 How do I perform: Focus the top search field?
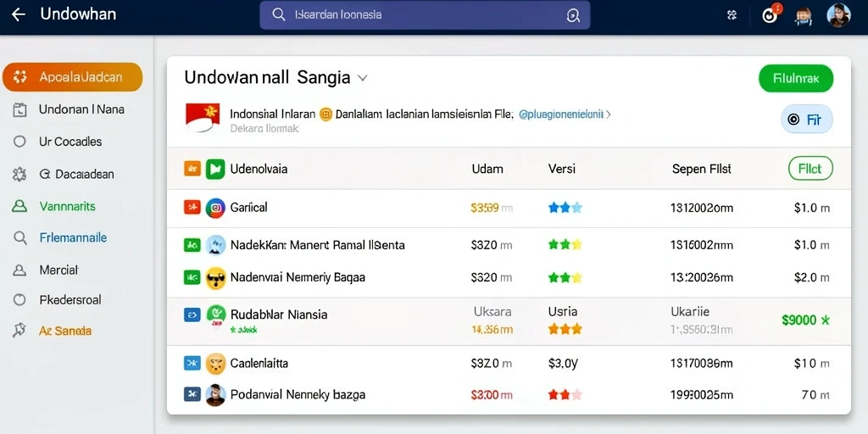click(425, 15)
